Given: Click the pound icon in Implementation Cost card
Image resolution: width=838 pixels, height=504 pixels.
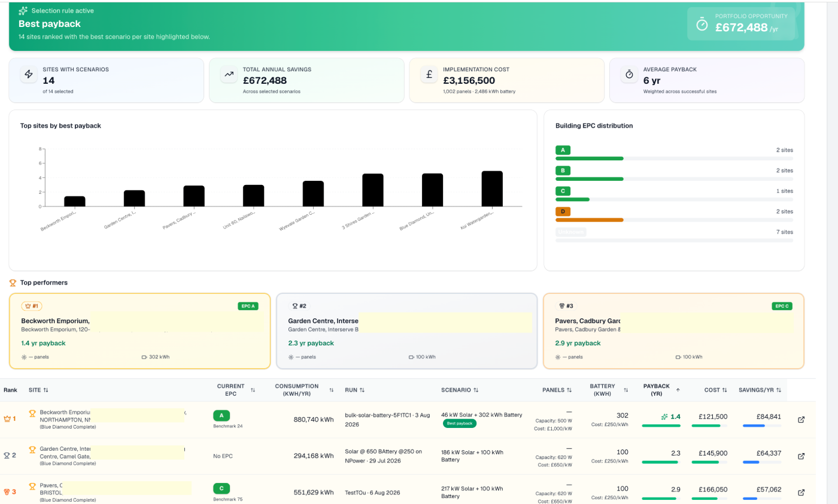Looking at the screenshot, I should tap(429, 75).
